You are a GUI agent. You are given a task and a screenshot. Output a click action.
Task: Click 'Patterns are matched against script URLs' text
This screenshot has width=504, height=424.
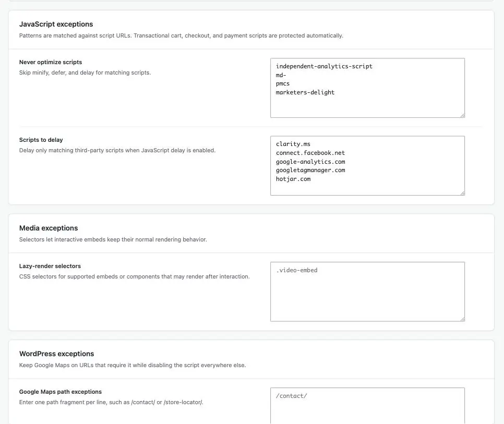[181, 35]
